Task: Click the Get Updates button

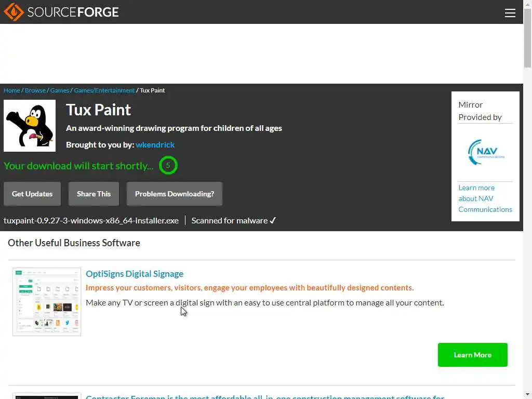Action: 32,194
